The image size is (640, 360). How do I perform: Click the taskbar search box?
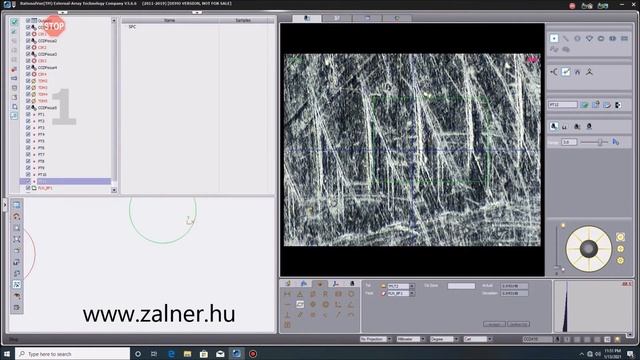pyautogui.click(x=73, y=354)
